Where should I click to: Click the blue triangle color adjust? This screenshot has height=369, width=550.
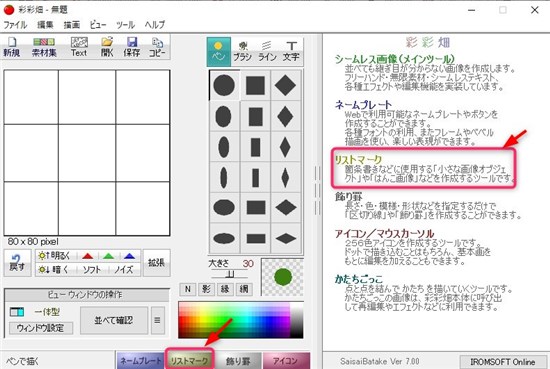pos(129,256)
